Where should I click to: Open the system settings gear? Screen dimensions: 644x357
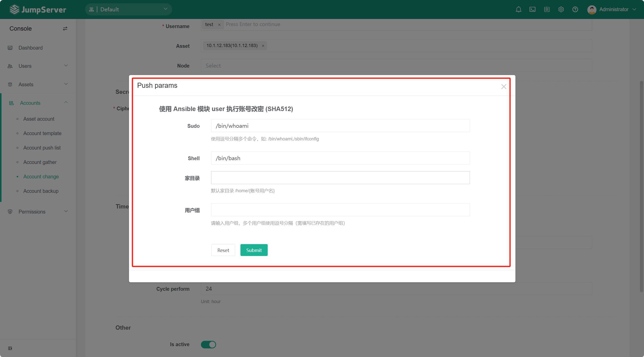coord(561,9)
